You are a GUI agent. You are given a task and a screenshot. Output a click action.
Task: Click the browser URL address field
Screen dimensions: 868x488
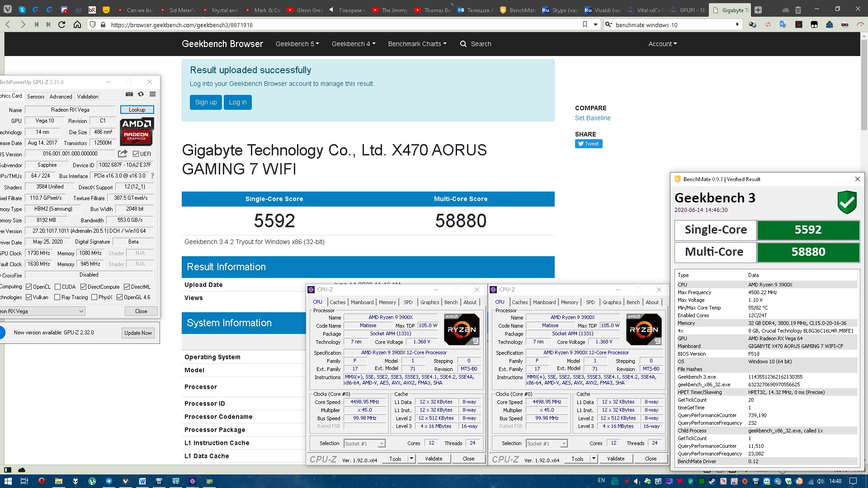pyautogui.click(x=344, y=25)
